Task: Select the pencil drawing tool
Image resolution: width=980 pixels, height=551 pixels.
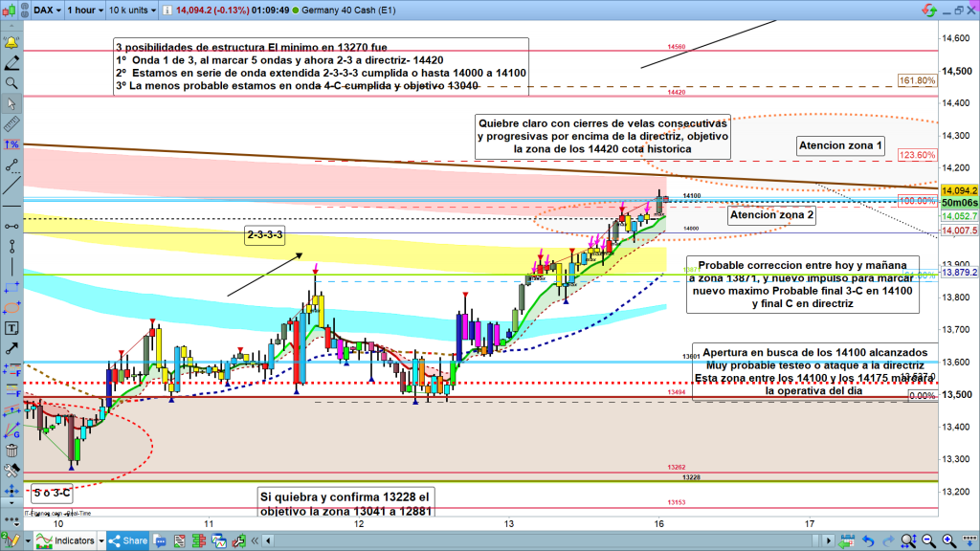Action: pos(11,64)
